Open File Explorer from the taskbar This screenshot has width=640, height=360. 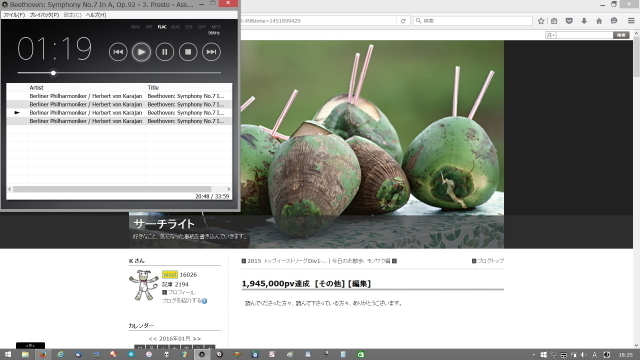tap(25, 354)
